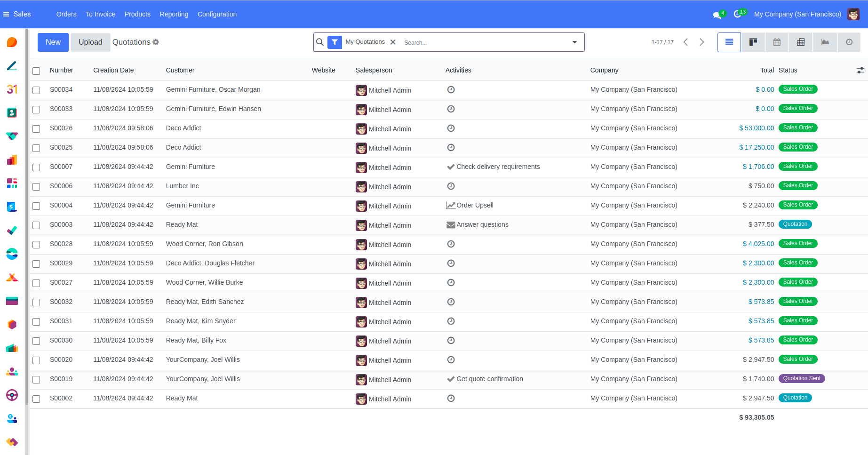Check the row for S00003
This screenshot has height=455, width=868.
(x=36, y=225)
